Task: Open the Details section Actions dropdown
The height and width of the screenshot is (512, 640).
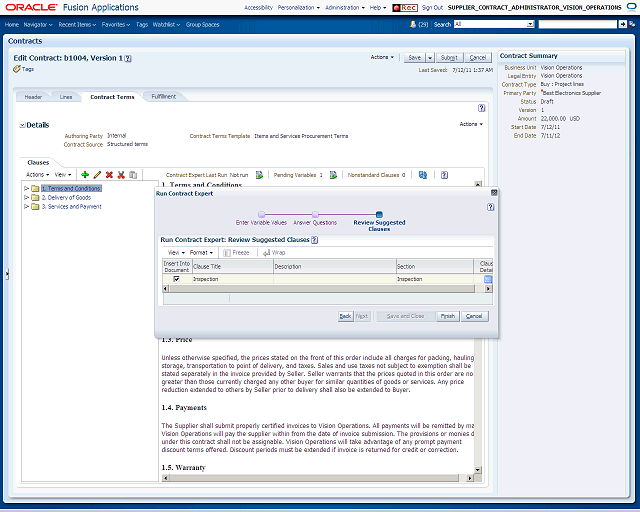Action: tap(471, 124)
